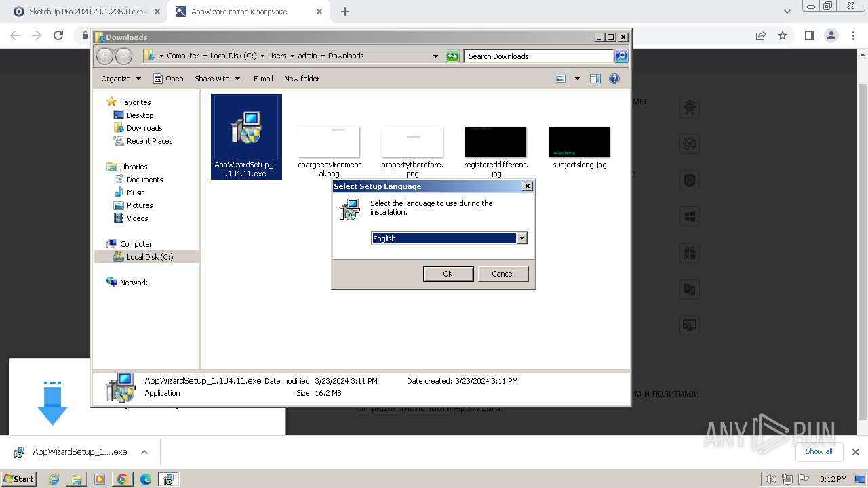Select Network in navigation pane
The image size is (868, 488).
coord(134,283)
